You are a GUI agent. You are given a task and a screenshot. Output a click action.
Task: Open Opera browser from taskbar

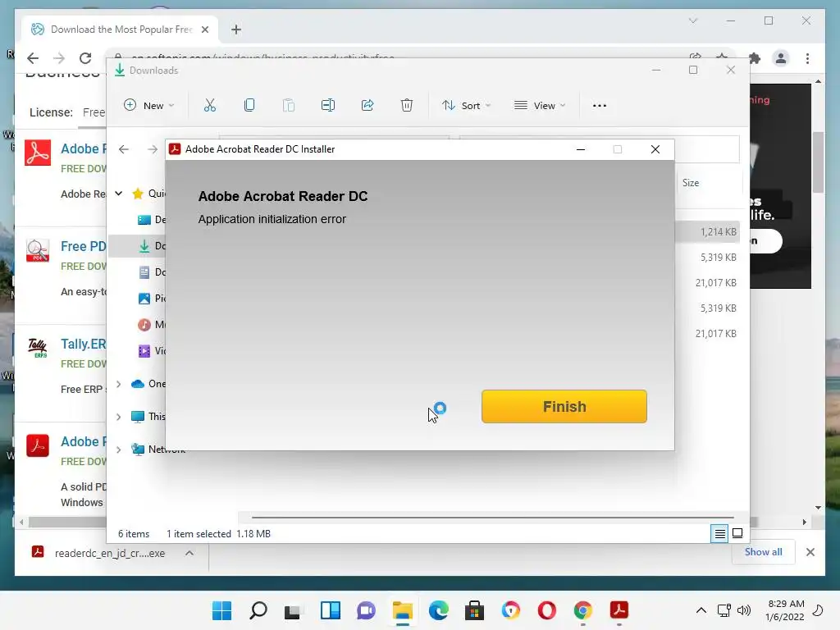(546, 610)
